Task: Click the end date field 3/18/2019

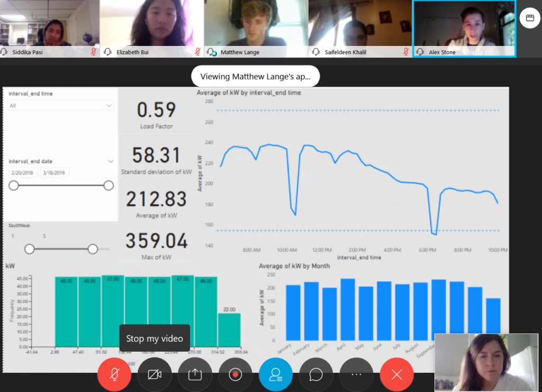Action: 55,172
